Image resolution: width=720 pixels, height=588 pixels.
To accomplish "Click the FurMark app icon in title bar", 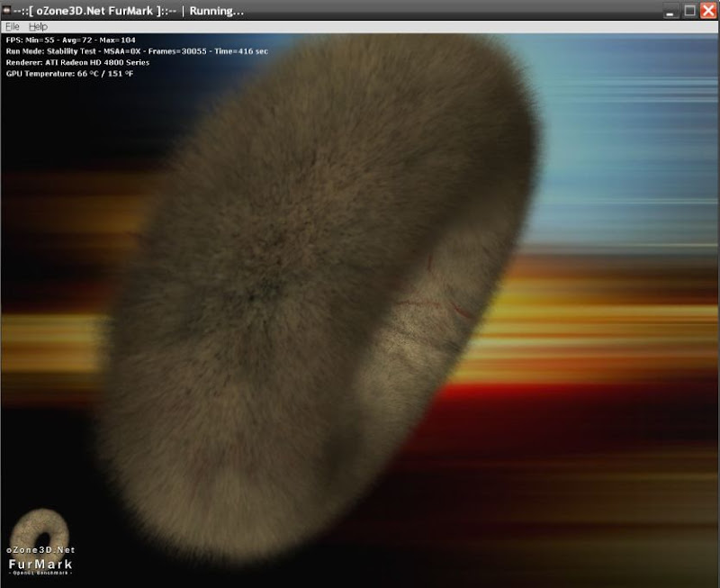I will pyautogui.click(x=6, y=11).
